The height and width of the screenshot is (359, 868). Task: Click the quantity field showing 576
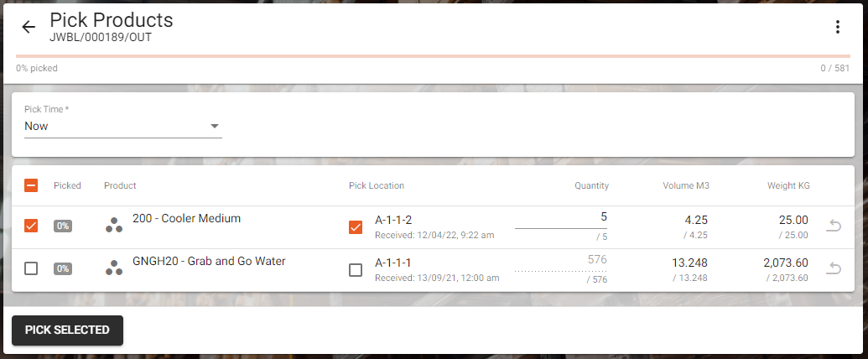click(560, 260)
